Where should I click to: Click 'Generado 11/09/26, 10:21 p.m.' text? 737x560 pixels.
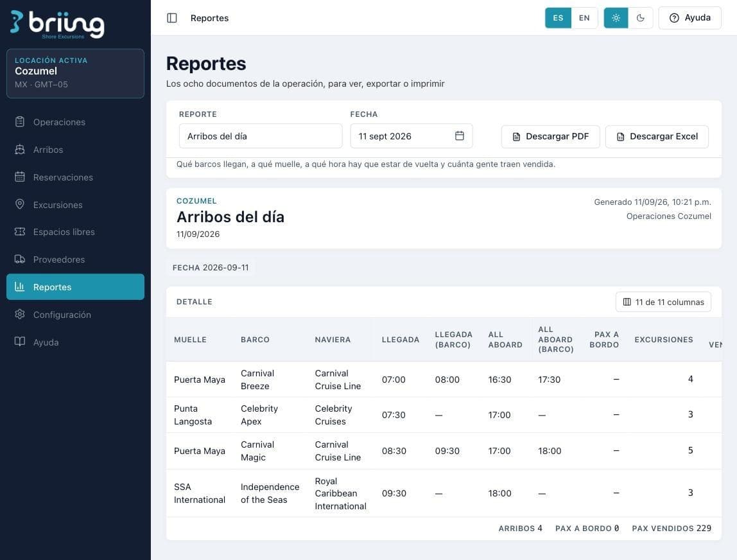[x=652, y=202]
